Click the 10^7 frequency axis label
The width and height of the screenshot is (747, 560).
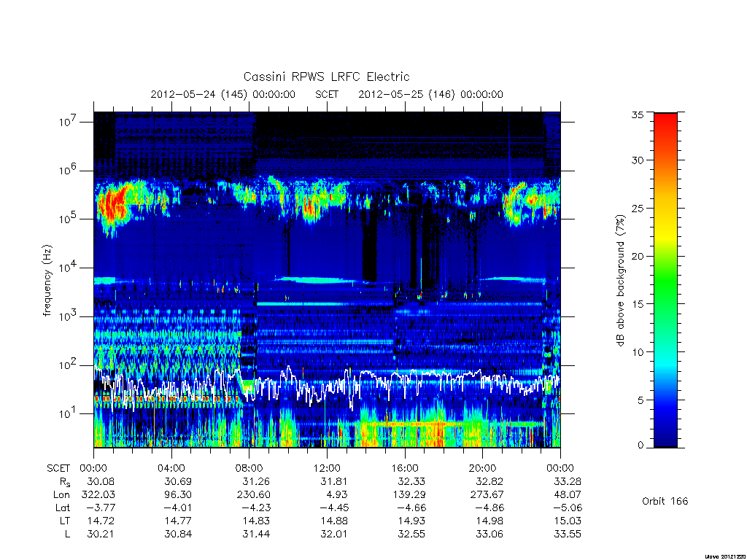pyautogui.click(x=69, y=122)
